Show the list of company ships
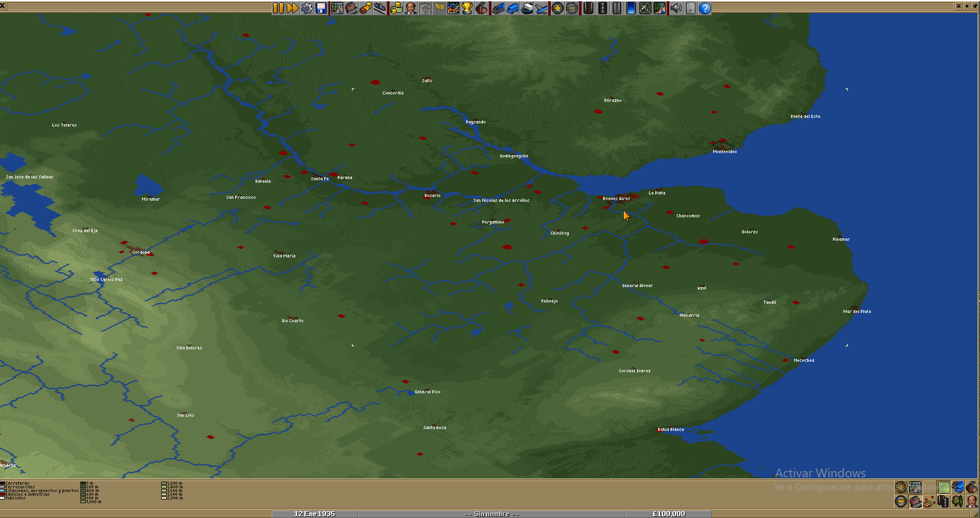This screenshot has height=518, width=980. coord(527,8)
